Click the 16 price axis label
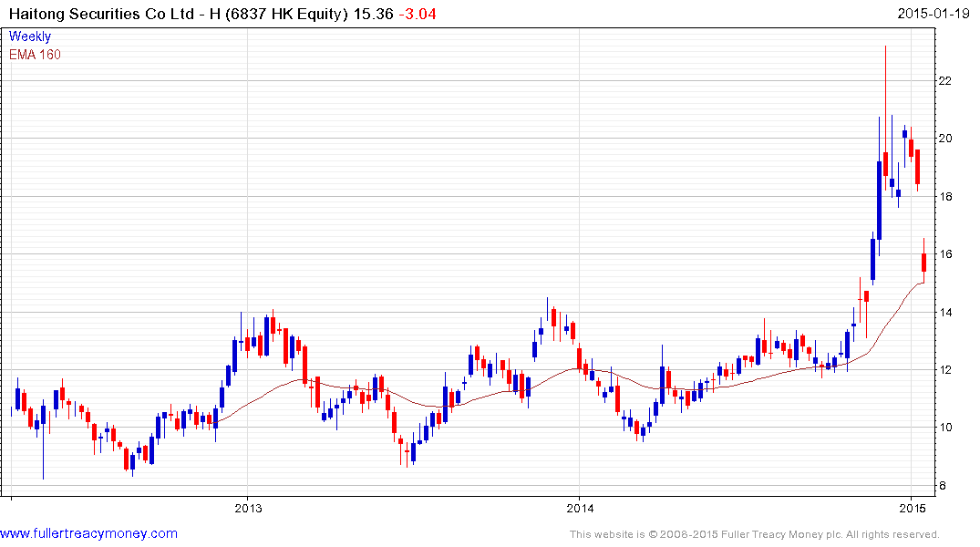This screenshot has height=547, width=980. point(945,253)
